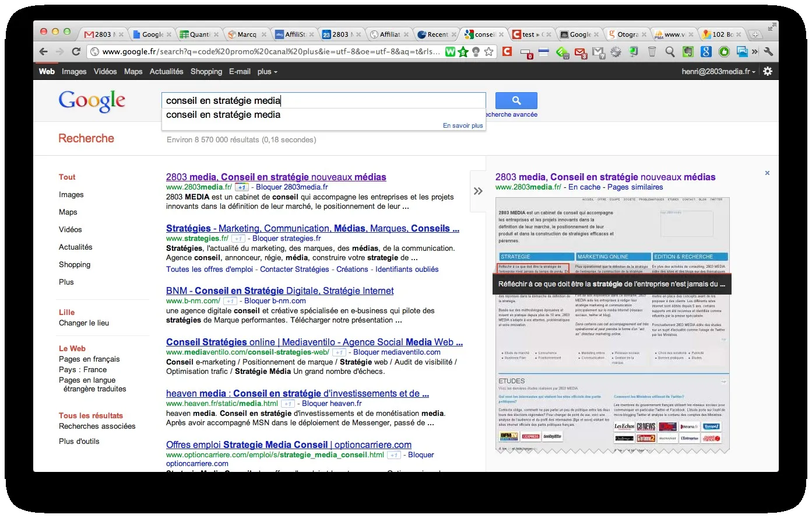
Task: Click the magnifier extension icon in toolbar
Action: click(x=670, y=52)
